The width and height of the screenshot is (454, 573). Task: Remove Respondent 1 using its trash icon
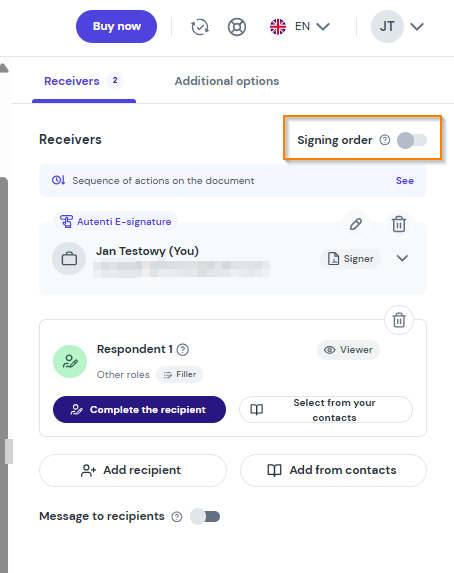tap(399, 320)
